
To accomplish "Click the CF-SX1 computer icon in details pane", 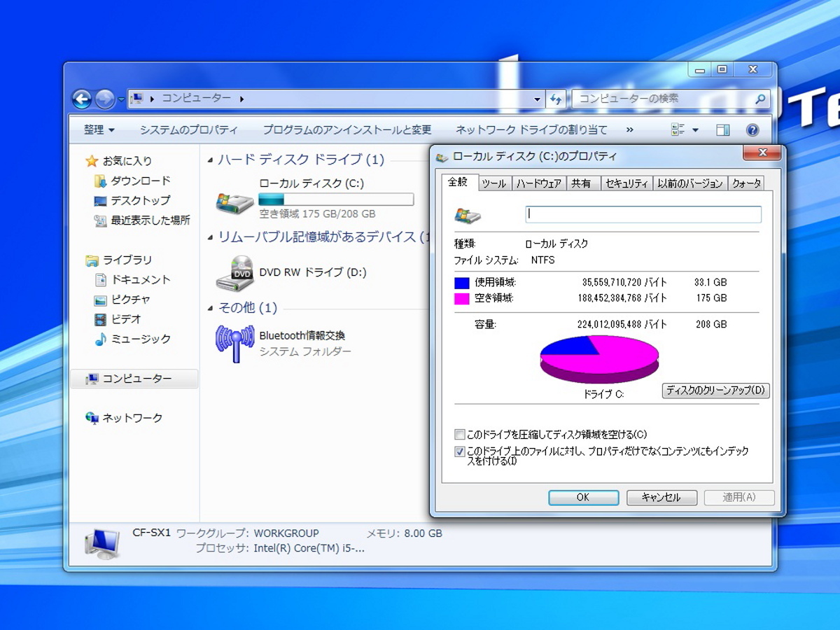I will point(102,544).
